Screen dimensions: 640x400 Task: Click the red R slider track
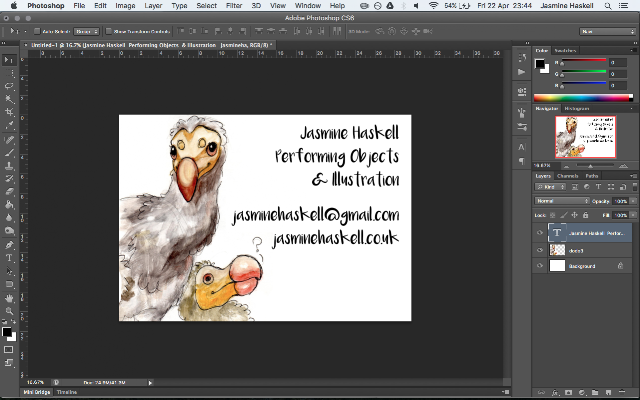pyautogui.click(x=583, y=61)
